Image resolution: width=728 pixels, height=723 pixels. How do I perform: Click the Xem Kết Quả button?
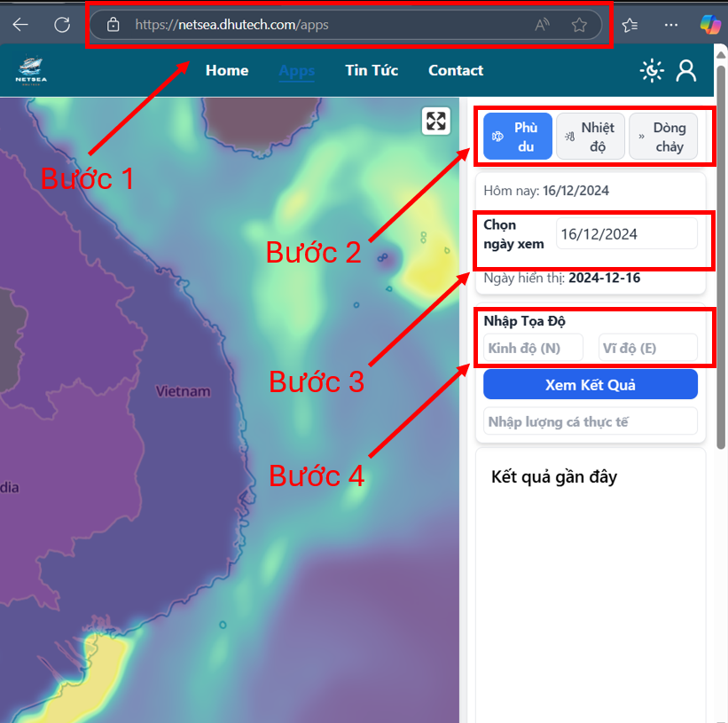[590, 384]
